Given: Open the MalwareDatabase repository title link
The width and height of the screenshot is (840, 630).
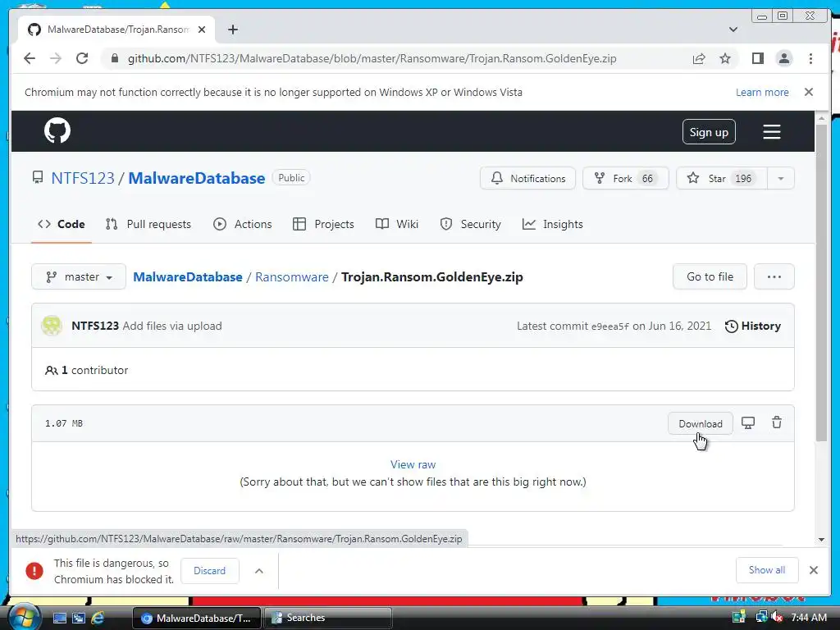Looking at the screenshot, I should coord(197,178).
